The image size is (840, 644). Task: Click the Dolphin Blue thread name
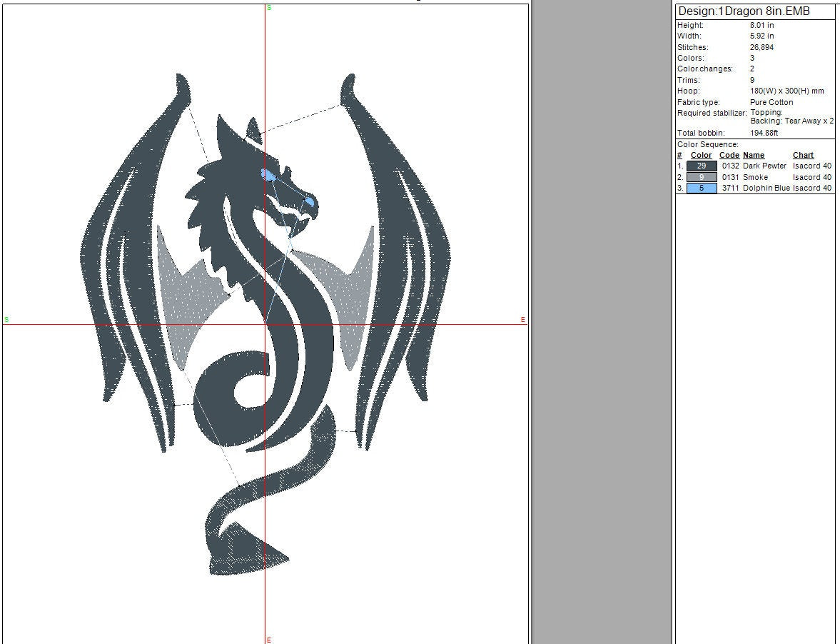click(766, 188)
